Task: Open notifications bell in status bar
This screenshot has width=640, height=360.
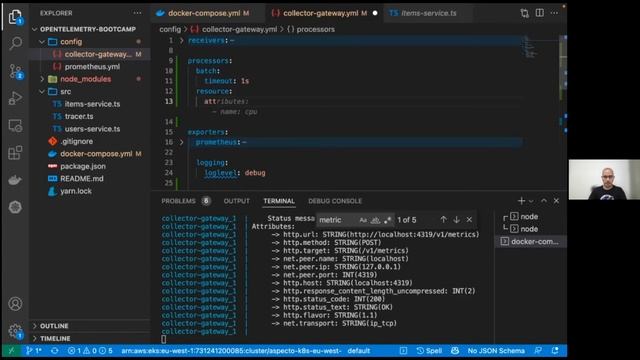Action: [555, 351]
